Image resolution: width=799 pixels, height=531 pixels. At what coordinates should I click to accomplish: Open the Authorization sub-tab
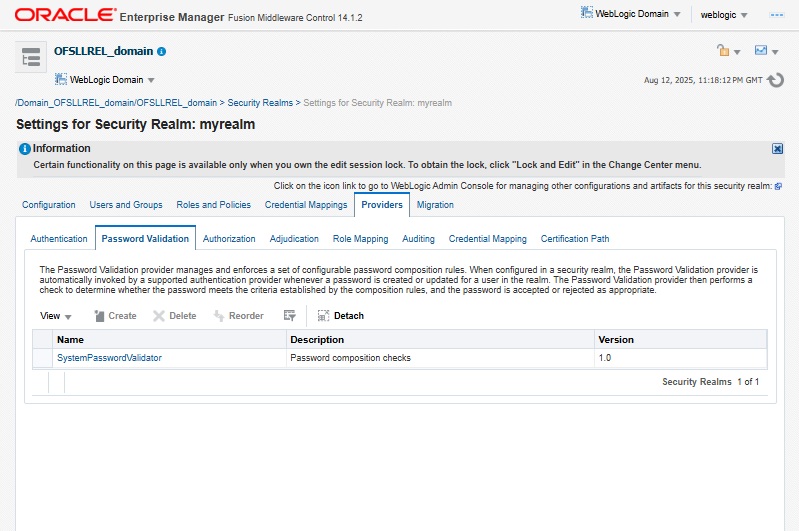[229, 239]
